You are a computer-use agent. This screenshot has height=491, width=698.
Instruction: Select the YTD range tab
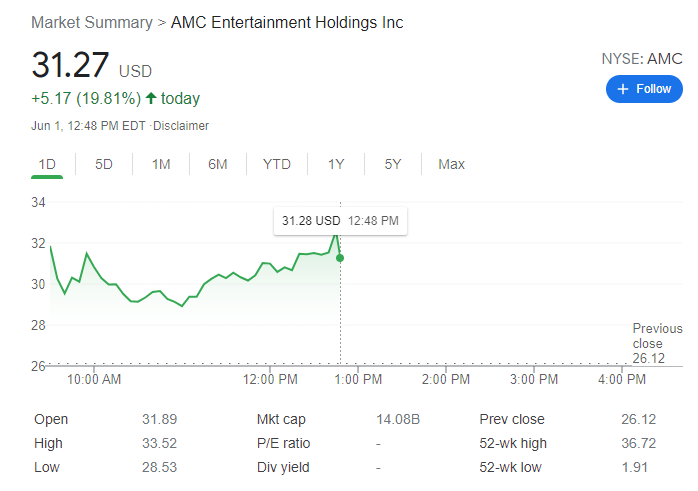click(x=277, y=164)
